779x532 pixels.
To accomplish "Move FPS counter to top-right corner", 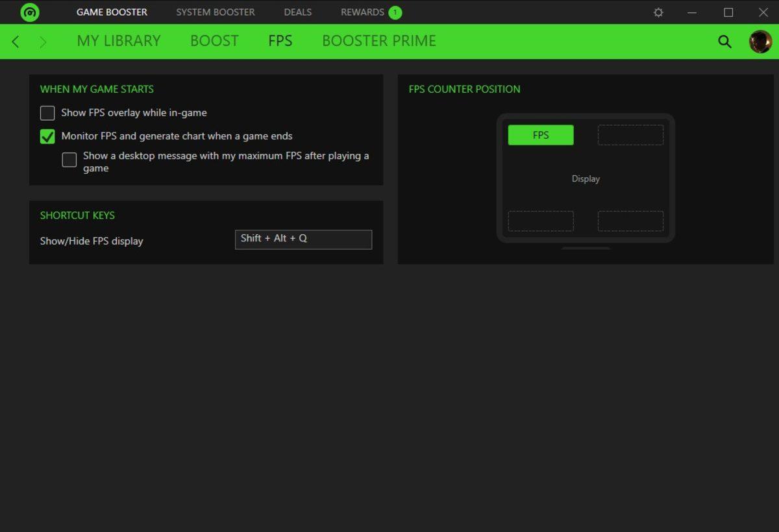I will tap(630, 134).
